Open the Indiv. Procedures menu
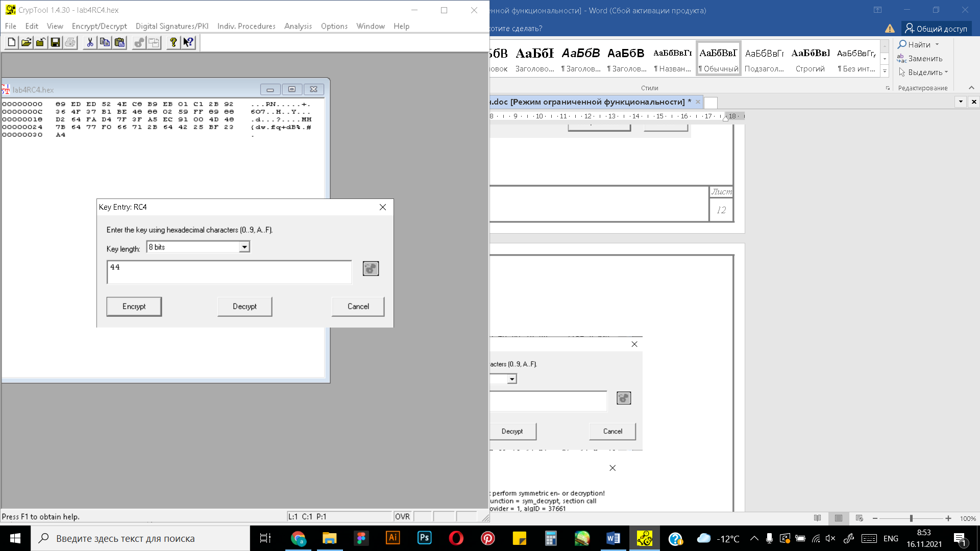The image size is (980, 551). [x=246, y=26]
